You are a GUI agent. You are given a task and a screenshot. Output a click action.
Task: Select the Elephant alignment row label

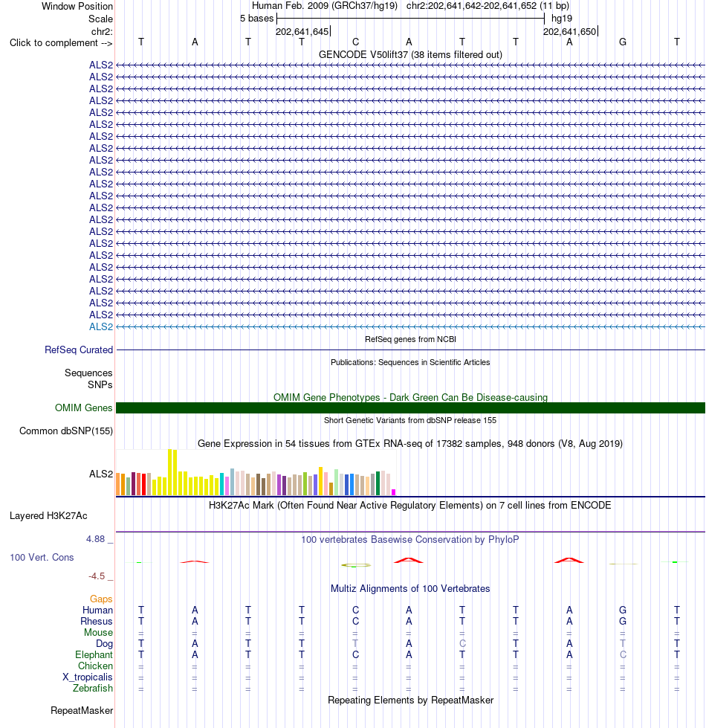[x=94, y=654]
